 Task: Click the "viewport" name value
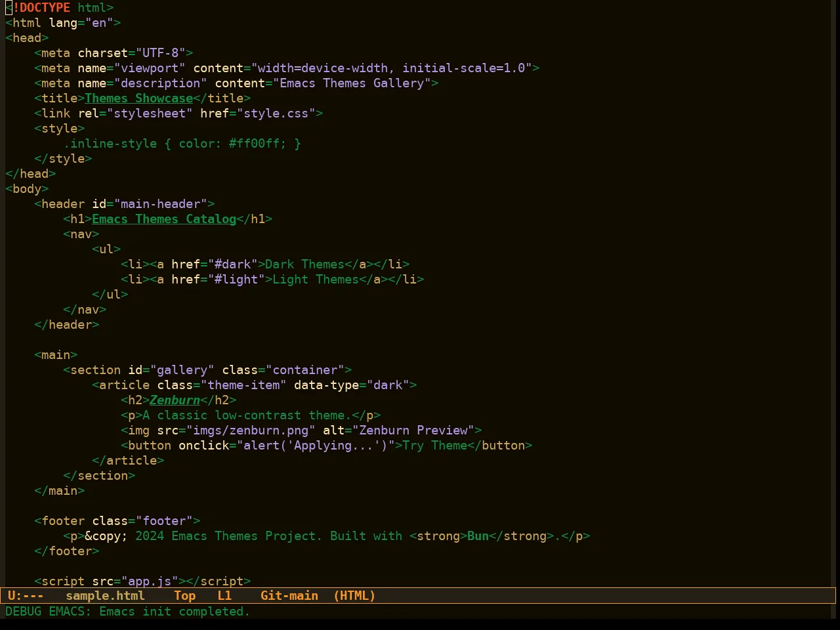pos(150,68)
